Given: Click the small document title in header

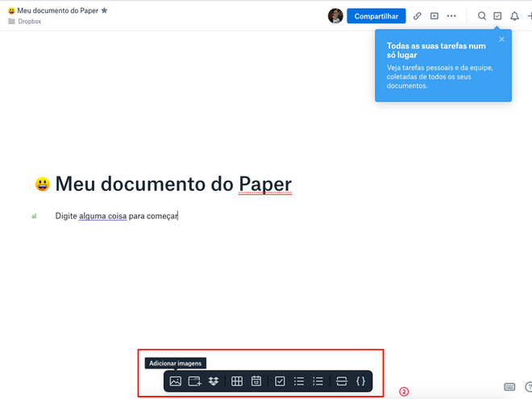Looking at the screenshot, I should 58,10.
